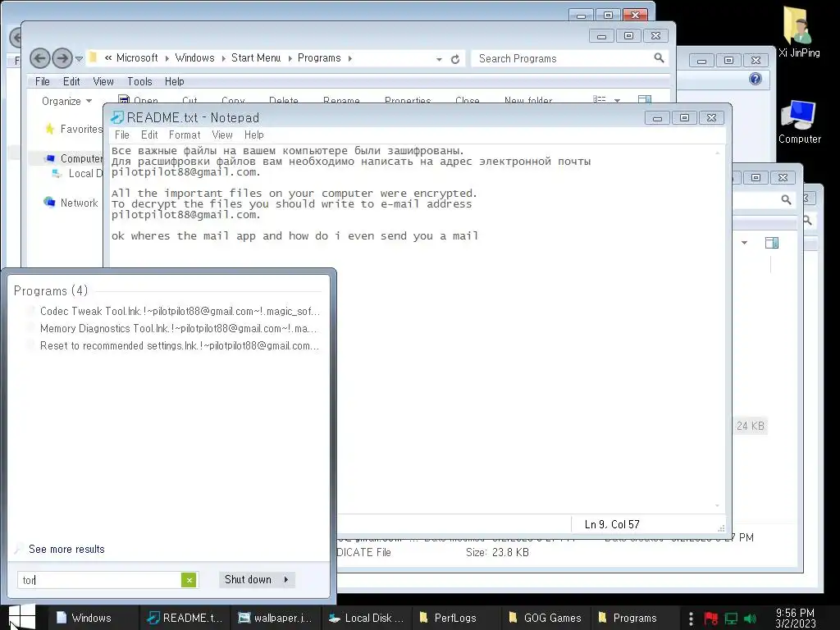Screen dimensions: 840x630
Task: Clear the Start menu search box
Action: pyautogui.click(x=189, y=580)
